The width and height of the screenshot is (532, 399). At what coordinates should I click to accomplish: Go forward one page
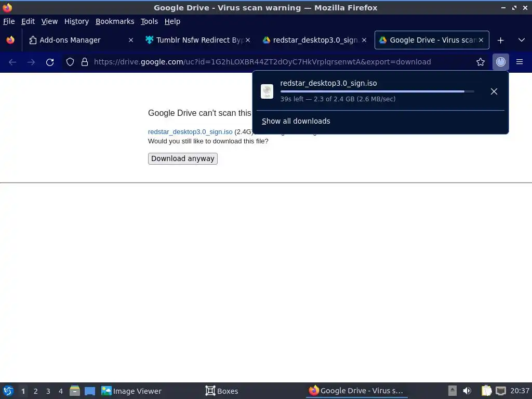[x=31, y=62]
